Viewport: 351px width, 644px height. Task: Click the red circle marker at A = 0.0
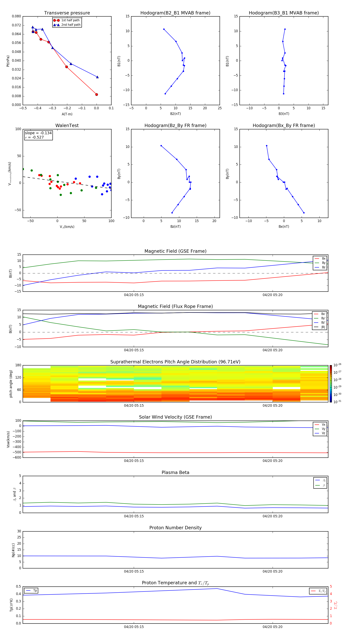(97, 94)
